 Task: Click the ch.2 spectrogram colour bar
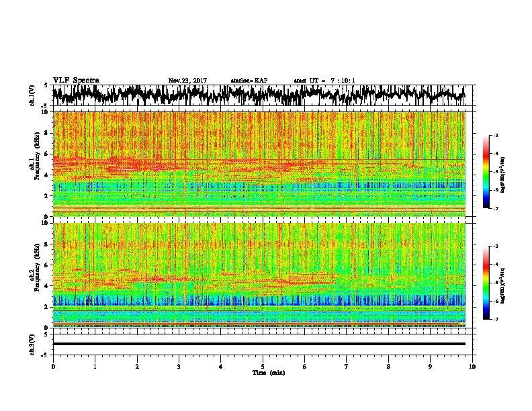tap(486, 283)
